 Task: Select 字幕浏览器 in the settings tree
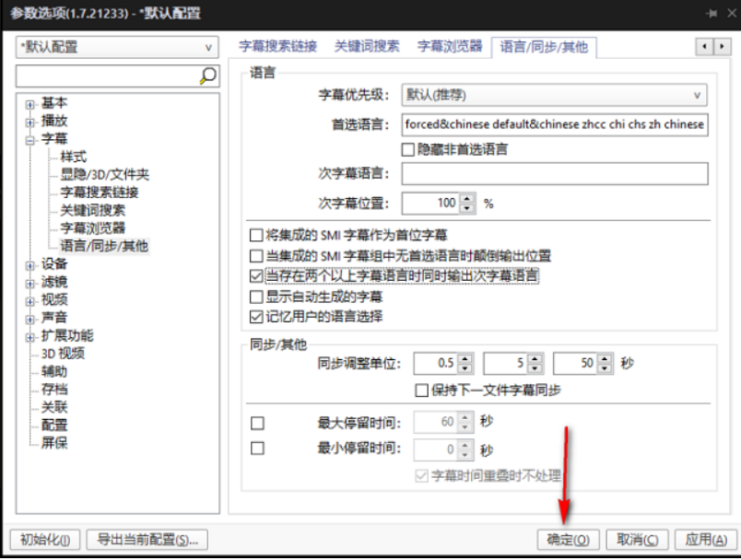pyautogui.click(x=92, y=228)
